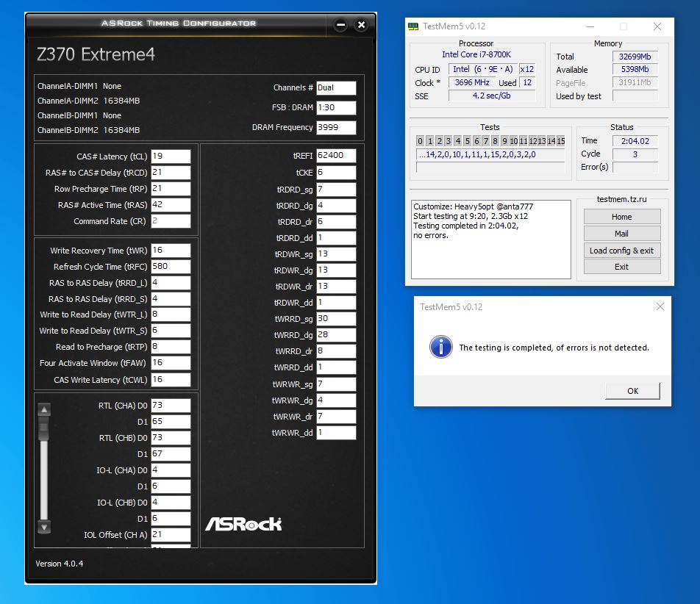Viewport: 700px width, 604px height.
Task: Click the Intel Core i7-8700K processor name
Action: 476,54
